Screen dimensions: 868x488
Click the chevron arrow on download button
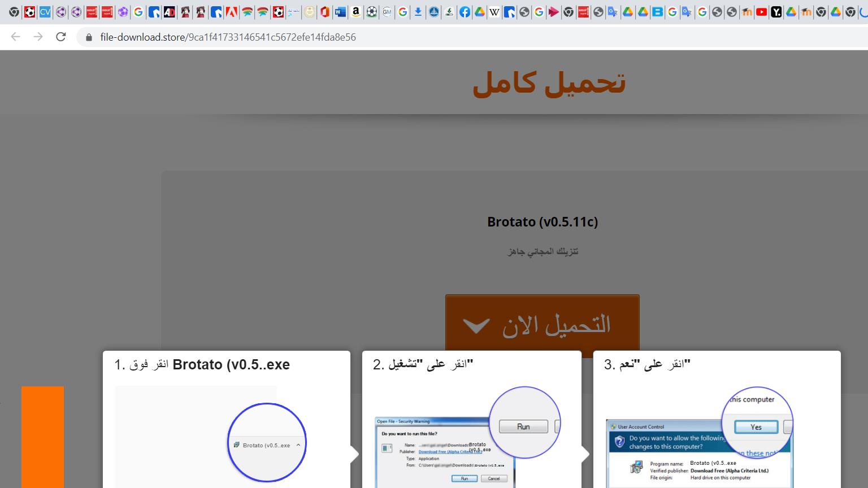(476, 326)
